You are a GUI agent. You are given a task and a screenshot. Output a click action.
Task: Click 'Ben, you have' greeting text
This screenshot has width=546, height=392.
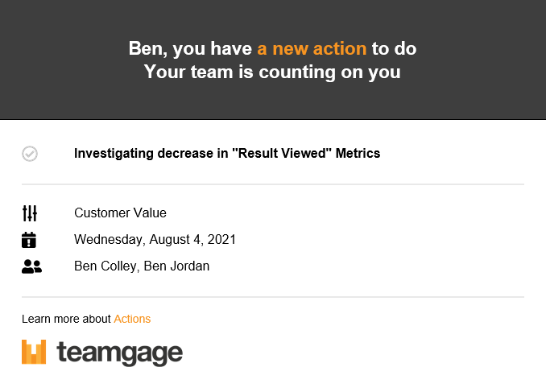[x=190, y=48]
